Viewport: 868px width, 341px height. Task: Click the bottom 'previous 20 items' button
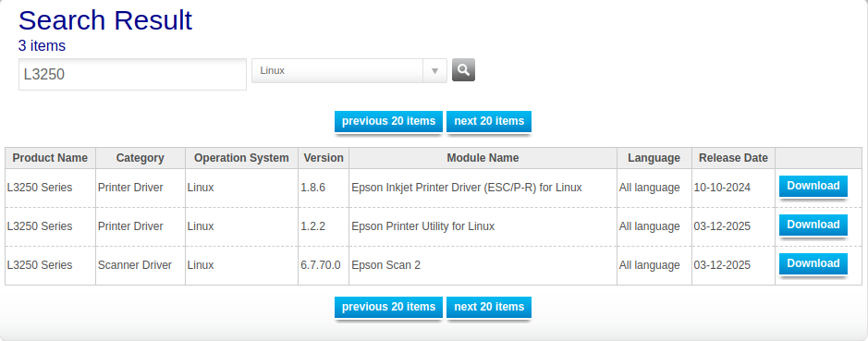(x=388, y=307)
